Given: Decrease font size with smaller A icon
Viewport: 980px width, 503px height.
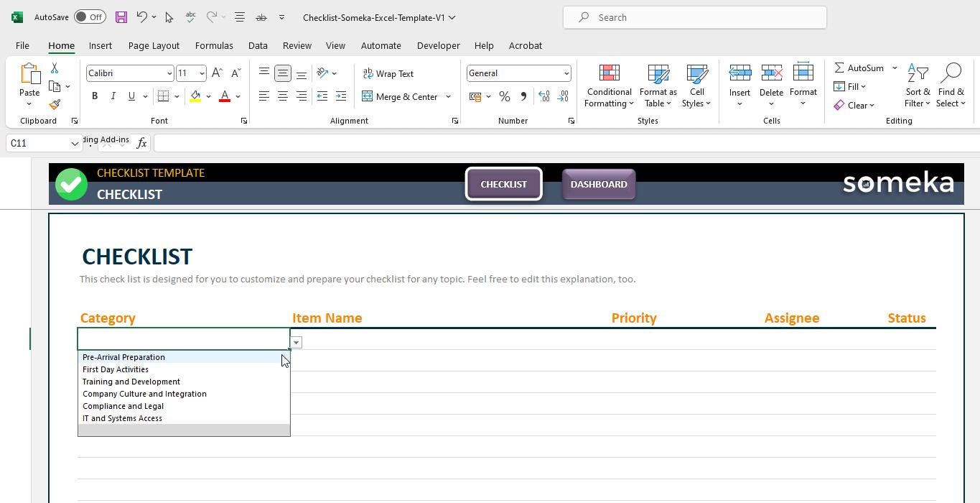Looking at the screenshot, I should coord(235,73).
